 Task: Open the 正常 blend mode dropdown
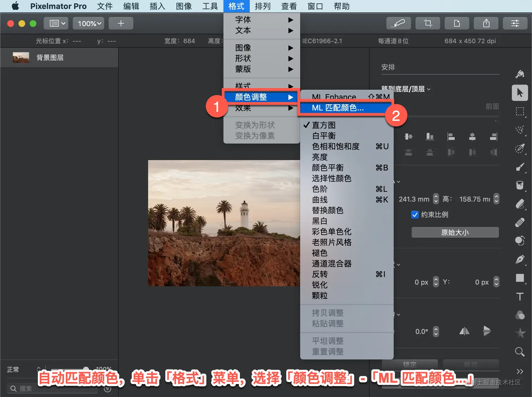click(24, 370)
